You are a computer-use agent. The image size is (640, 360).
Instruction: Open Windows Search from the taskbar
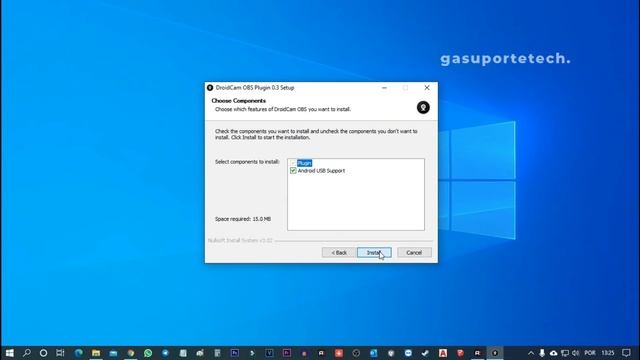[27, 353]
